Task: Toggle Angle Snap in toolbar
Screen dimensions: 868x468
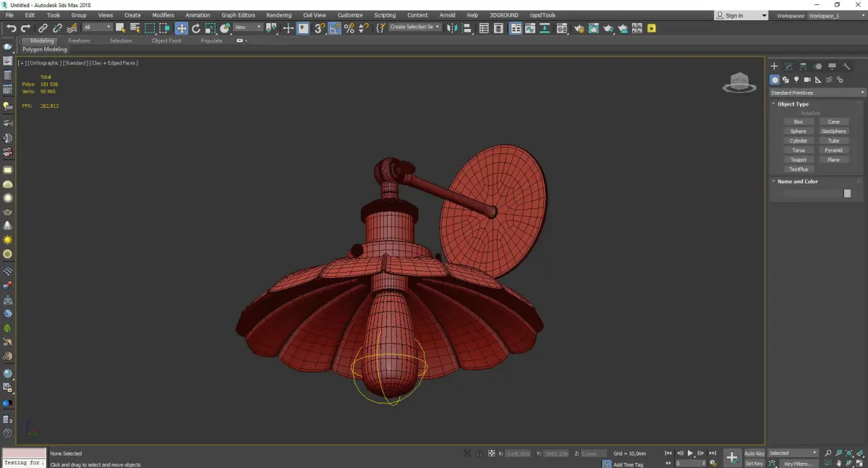Action: click(335, 28)
